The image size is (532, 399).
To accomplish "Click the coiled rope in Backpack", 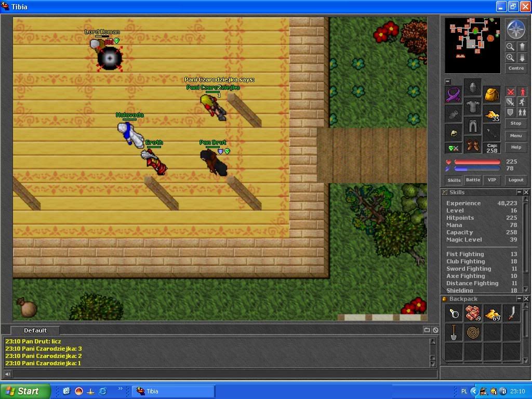I will [x=473, y=332].
